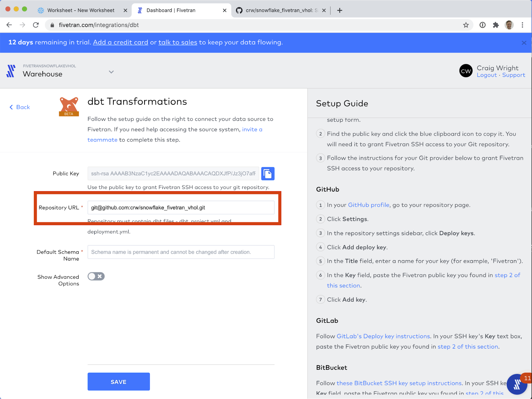This screenshot has width=532, height=399.
Task: Click the Default Schema Name field
Action: [181, 252]
